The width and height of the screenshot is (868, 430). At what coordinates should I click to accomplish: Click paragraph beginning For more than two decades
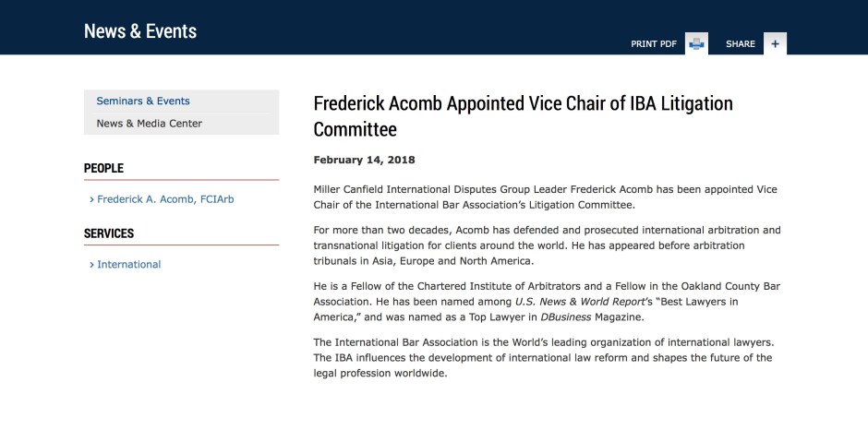(547, 245)
